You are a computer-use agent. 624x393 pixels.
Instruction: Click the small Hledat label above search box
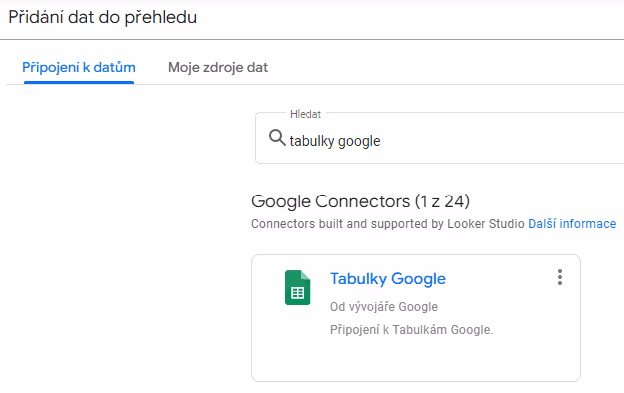(x=305, y=114)
